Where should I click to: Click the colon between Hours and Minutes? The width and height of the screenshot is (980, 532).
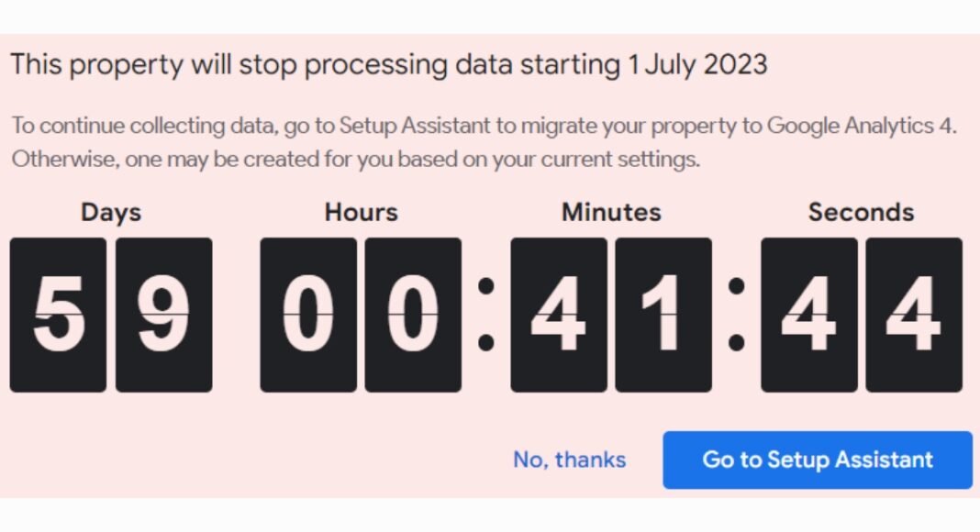click(x=486, y=315)
